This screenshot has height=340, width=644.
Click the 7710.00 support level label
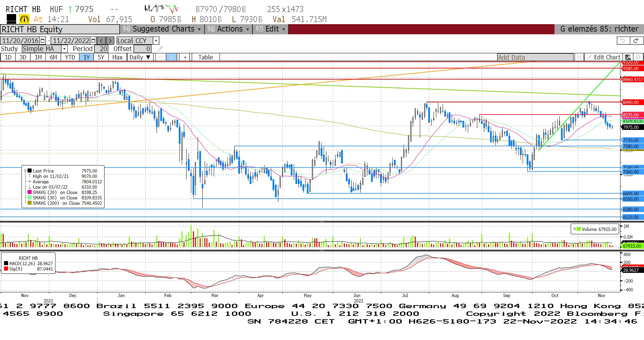(632, 140)
